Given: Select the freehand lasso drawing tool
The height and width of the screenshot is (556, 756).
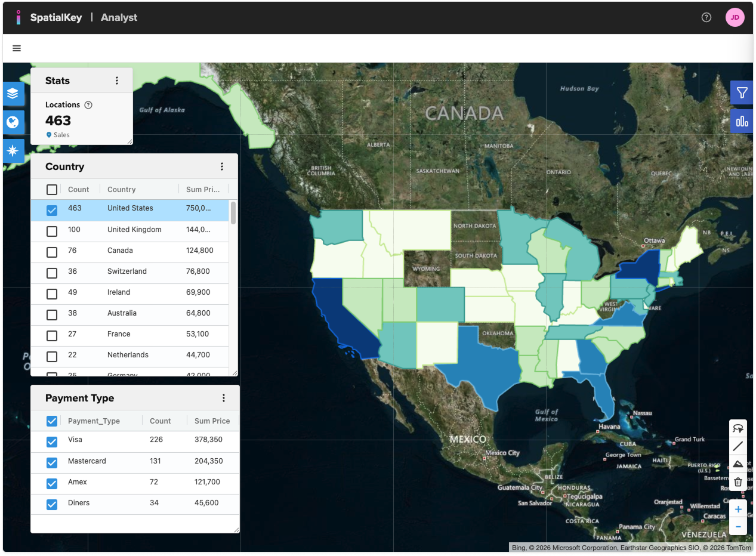Looking at the screenshot, I should click(x=738, y=428).
